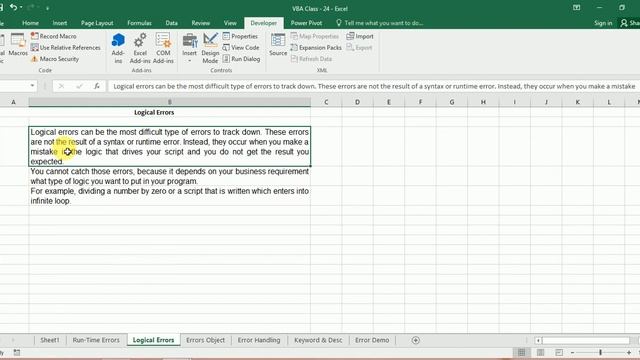Screen dimensions: 640x360
Task: Switch to Sheet1 tab
Action: coord(50,340)
